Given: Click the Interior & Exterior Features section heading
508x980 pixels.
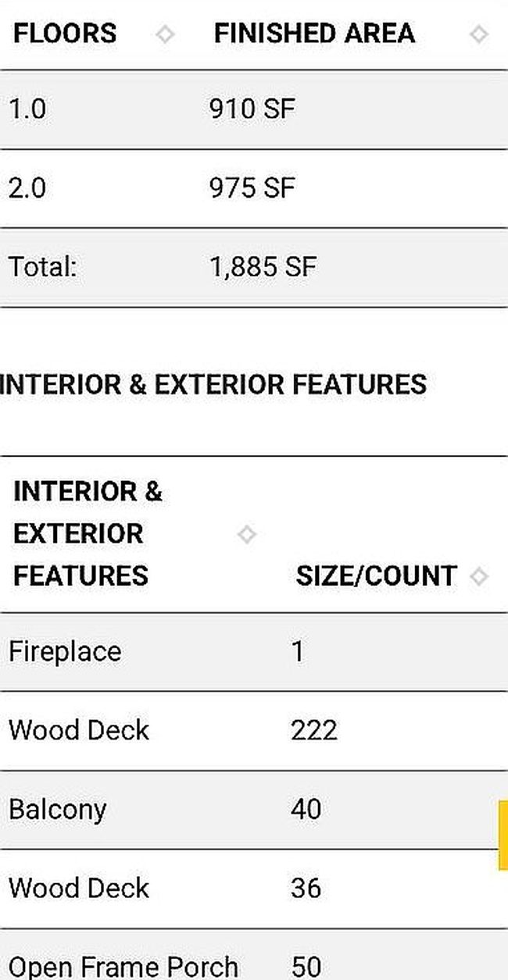Looking at the screenshot, I should tap(213, 384).
